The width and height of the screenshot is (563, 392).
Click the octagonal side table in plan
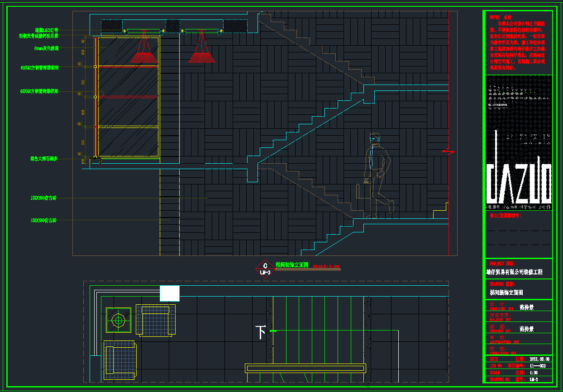pyautogui.click(x=118, y=321)
